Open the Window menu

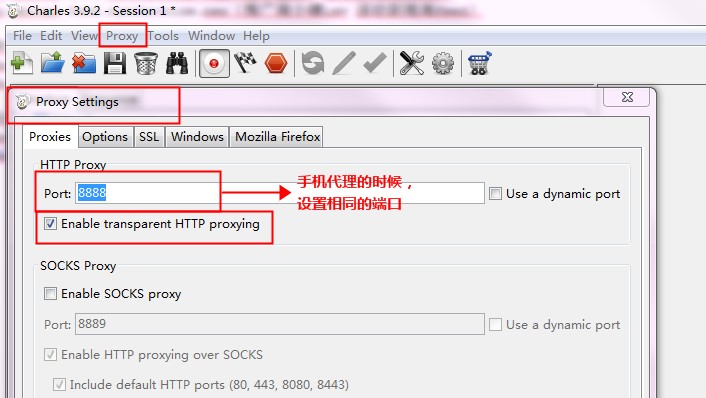point(211,36)
